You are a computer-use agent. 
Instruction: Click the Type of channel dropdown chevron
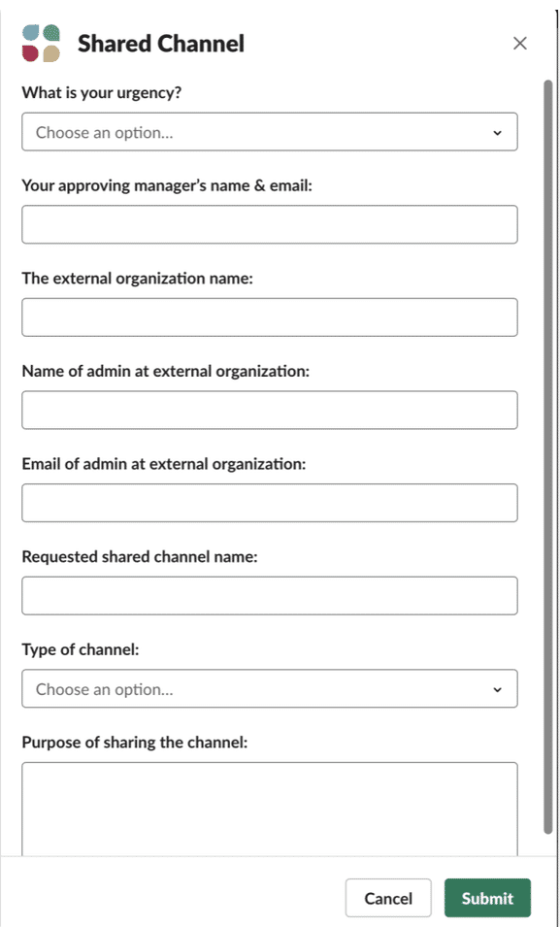pos(498,689)
